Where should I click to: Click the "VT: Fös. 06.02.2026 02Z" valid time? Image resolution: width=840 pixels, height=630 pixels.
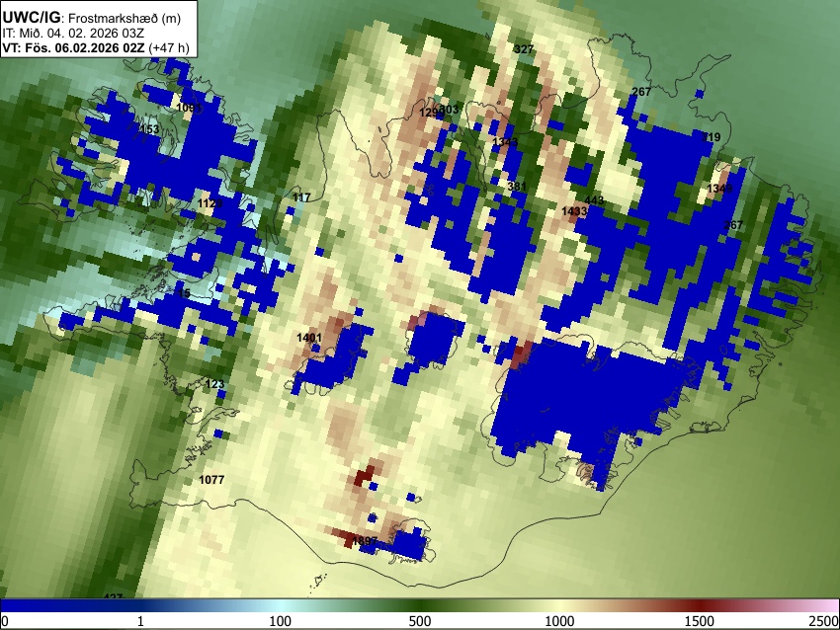[73, 47]
